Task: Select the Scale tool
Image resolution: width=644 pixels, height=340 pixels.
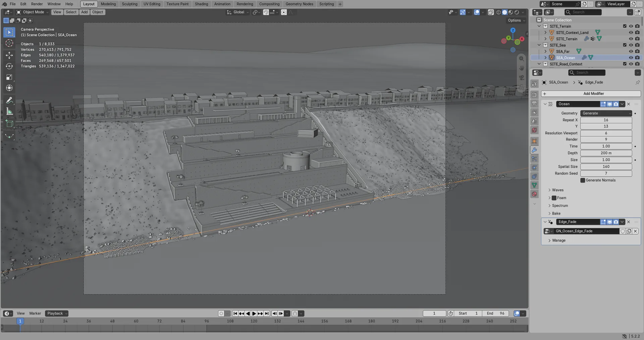Action: click(9, 77)
